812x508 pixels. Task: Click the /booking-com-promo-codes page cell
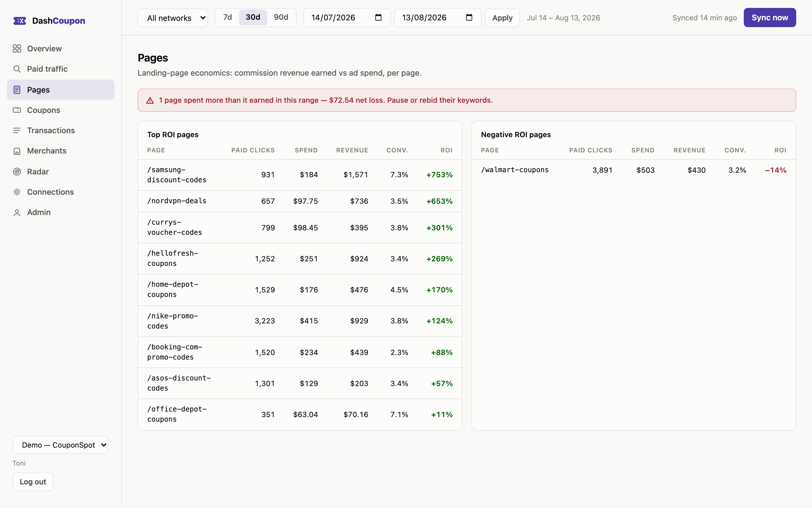[x=175, y=352]
